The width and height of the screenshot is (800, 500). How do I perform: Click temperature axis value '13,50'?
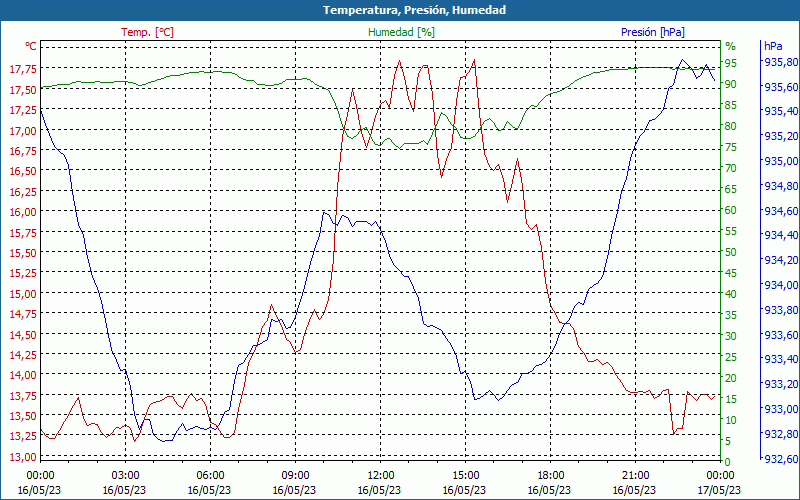pyautogui.click(x=22, y=416)
